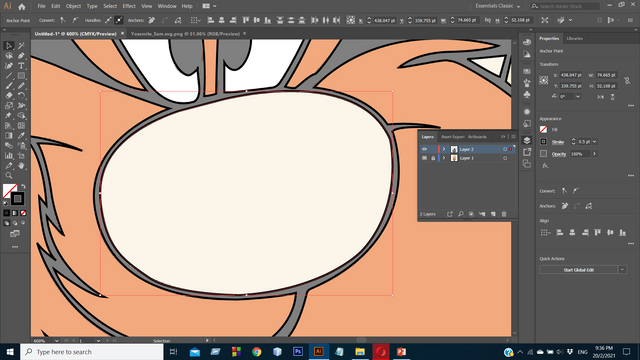Click Windows taskbar search box
640x360 pixels.
point(92,352)
